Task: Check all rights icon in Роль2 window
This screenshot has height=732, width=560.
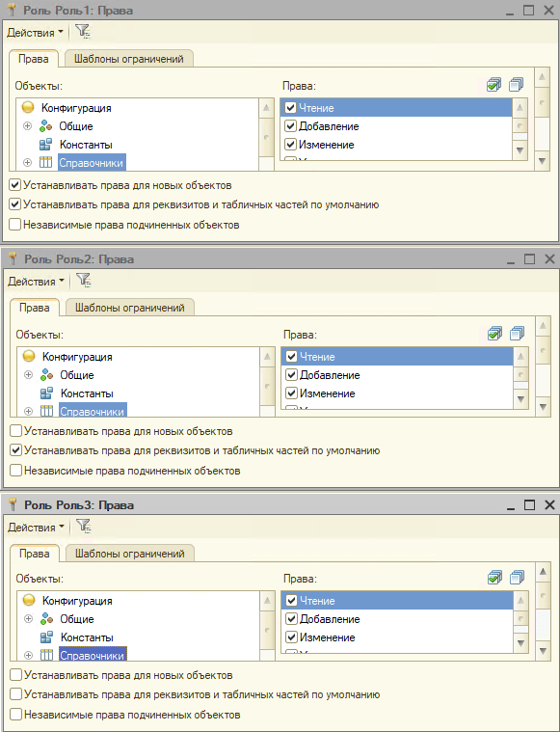Action: click(494, 334)
